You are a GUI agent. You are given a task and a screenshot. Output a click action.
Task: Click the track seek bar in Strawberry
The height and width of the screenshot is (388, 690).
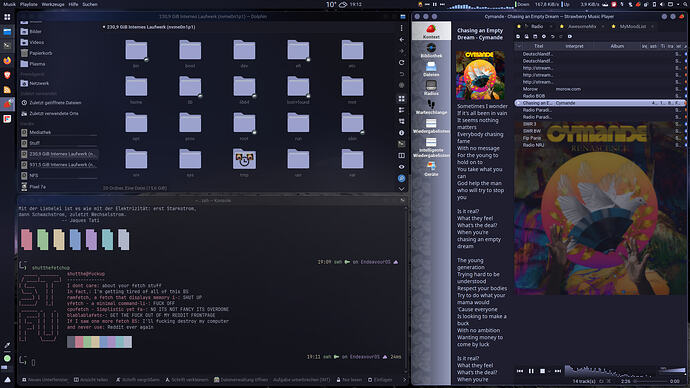[651, 381]
